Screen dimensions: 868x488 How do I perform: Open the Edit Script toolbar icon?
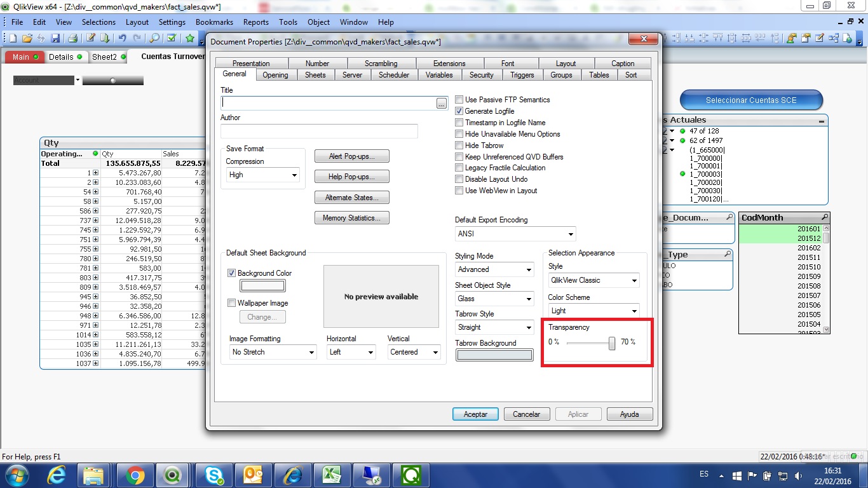click(x=91, y=38)
